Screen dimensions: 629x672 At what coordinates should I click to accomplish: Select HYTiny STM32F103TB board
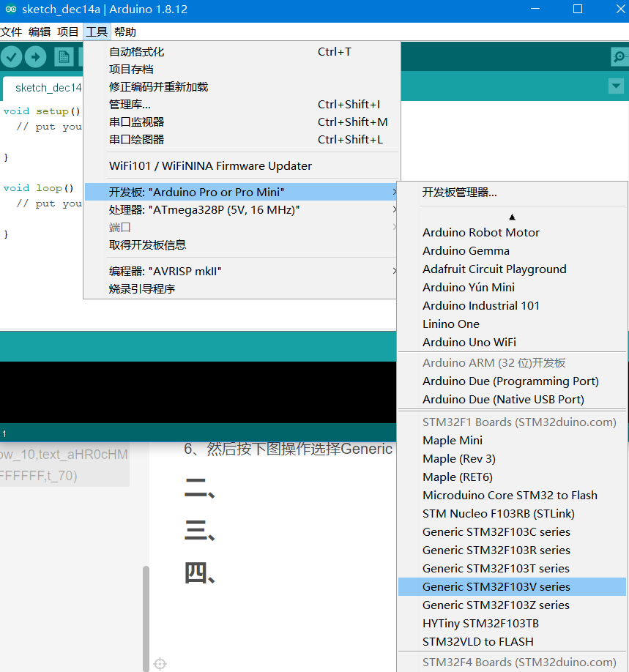pos(513,624)
